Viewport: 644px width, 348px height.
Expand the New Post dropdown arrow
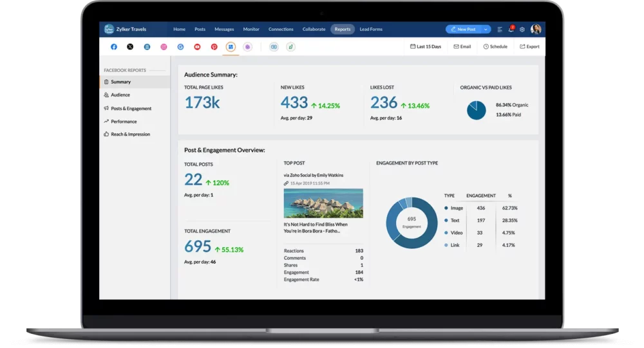point(486,30)
